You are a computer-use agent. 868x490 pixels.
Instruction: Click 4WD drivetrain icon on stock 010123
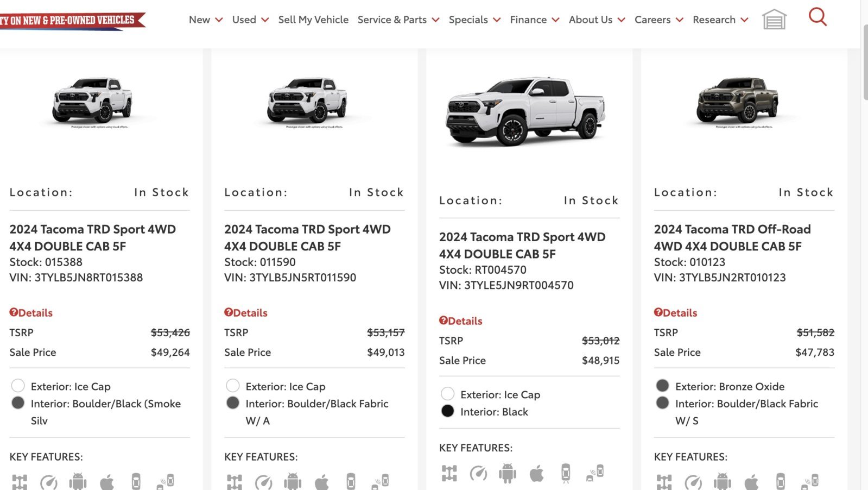(x=664, y=482)
